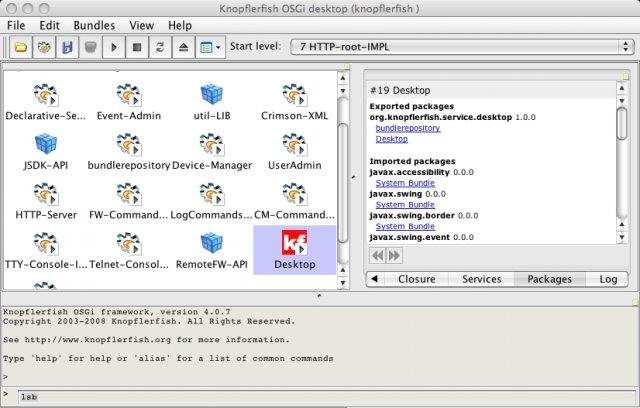Collapse the console pane with divider arrow
The height and width of the screenshot is (408, 640).
pyautogui.click(x=319, y=295)
